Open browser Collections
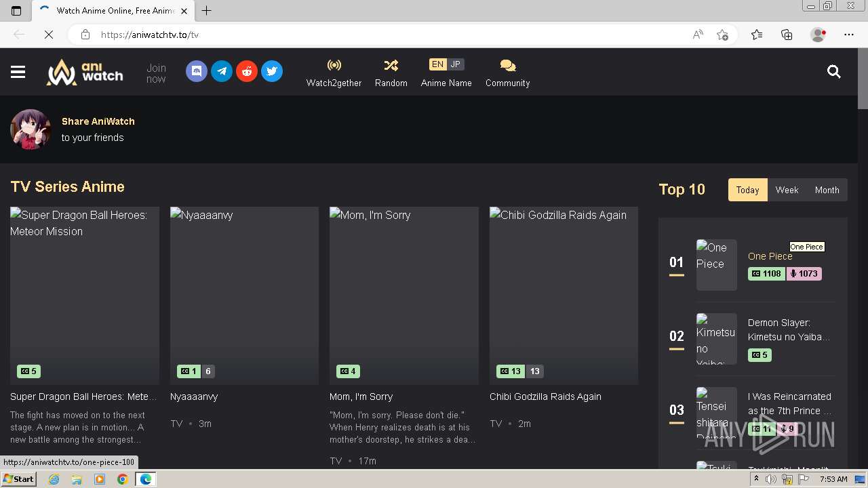Image resolution: width=868 pixels, height=488 pixels. coord(787,35)
